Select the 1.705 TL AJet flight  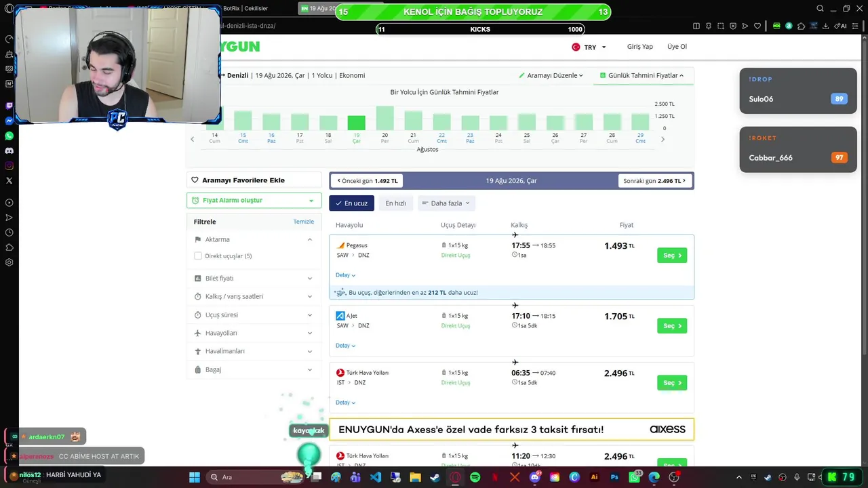coord(672,326)
